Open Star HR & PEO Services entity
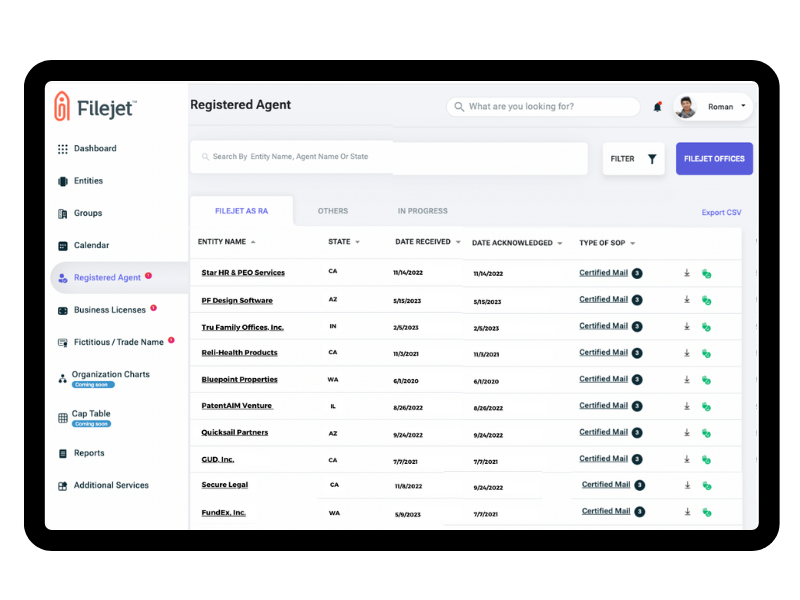This screenshot has height=600, width=800. coord(243,272)
